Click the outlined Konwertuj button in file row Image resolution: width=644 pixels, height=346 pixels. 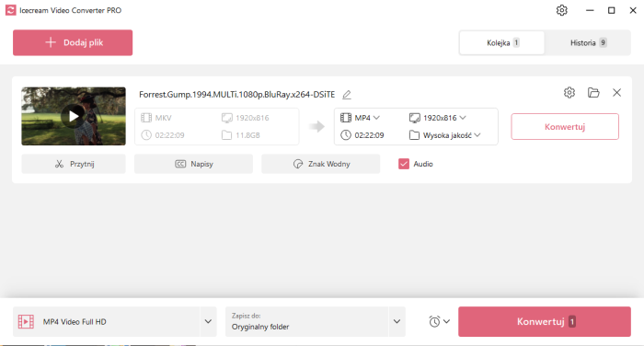tap(565, 127)
